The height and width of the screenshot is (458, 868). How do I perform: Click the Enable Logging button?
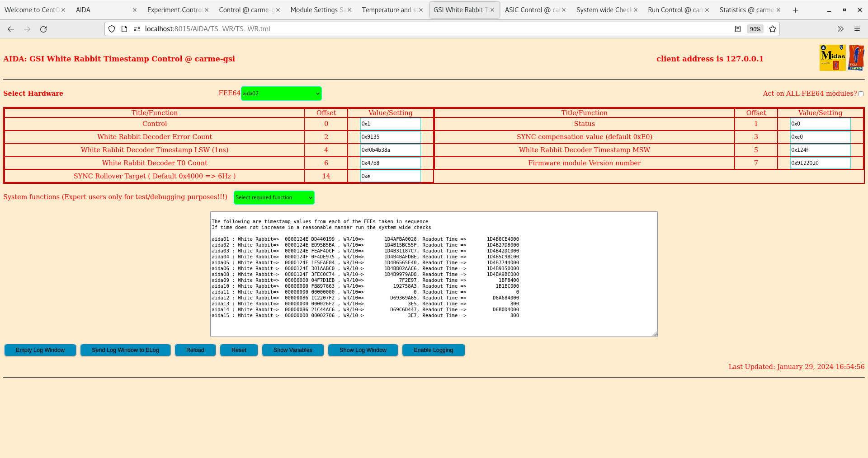coord(433,350)
